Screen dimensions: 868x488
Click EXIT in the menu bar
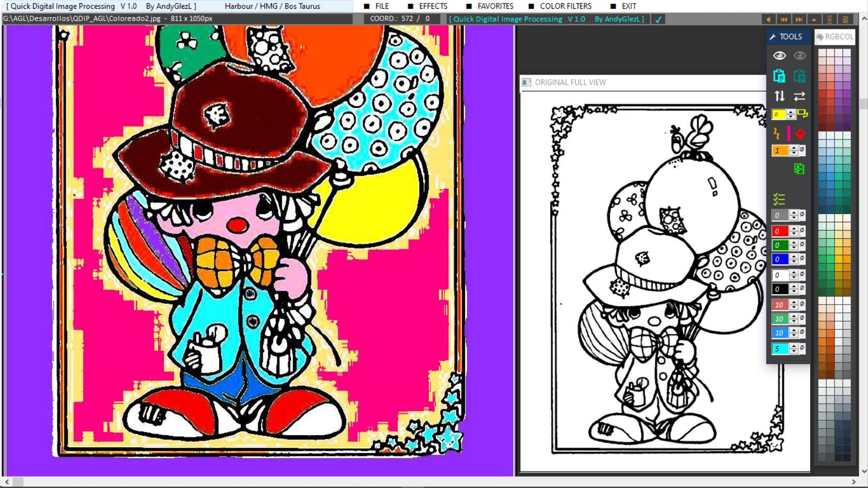point(629,6)
